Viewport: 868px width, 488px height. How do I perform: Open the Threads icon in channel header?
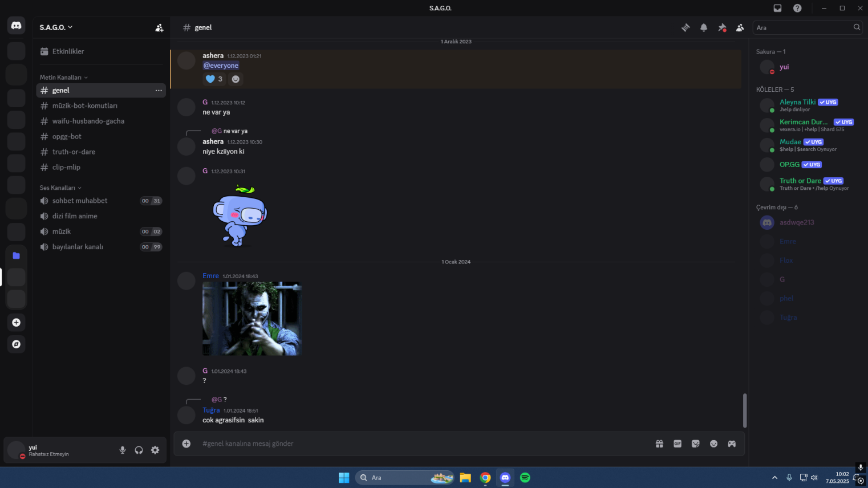[x=686, y=27]
